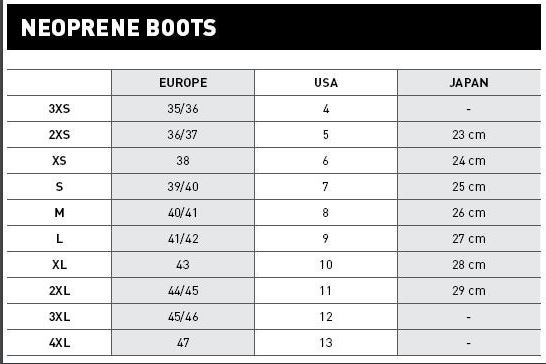
Task: Click the USA size 13 cell
Action: coord(326,343)
